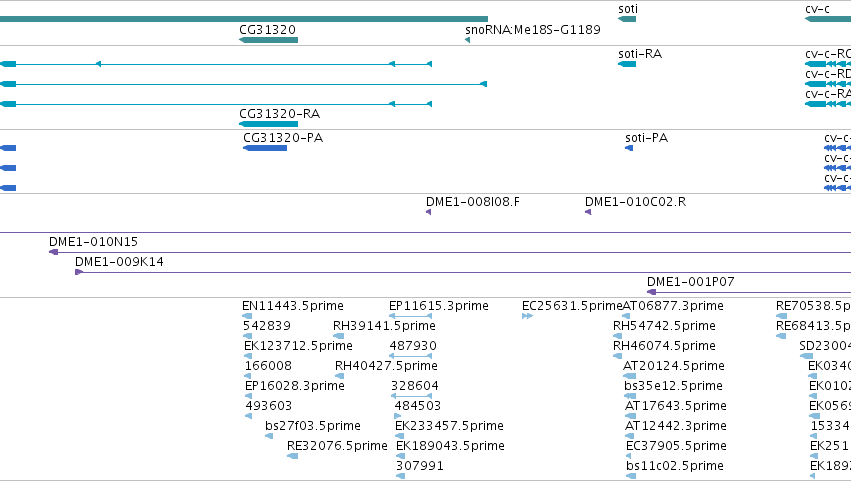Select the EP16028.3prime label
This screenshot has width=851, height=481.
[x=295, y=386]
